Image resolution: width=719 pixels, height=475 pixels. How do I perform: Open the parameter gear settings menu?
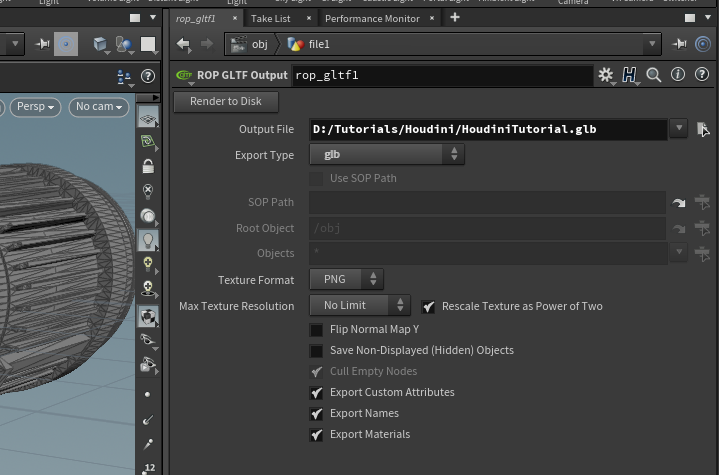(x=605, y=75)
